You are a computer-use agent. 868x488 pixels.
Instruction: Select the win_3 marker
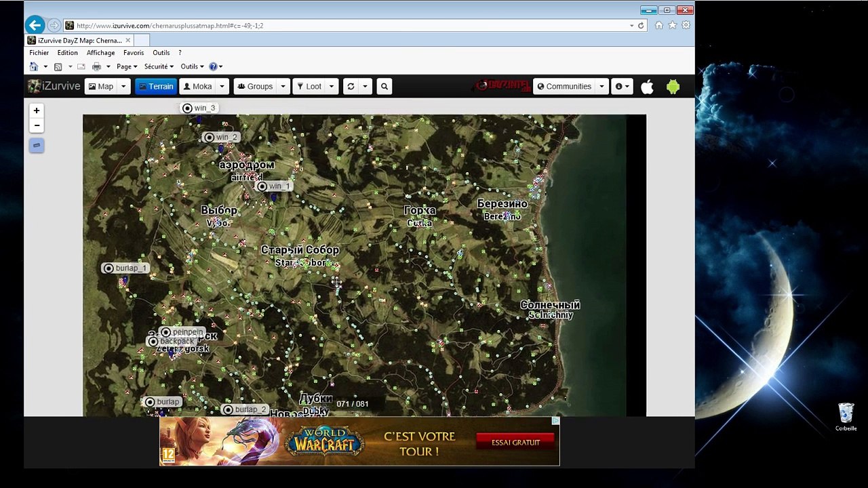pyautogui.click(x=199, y=108)
